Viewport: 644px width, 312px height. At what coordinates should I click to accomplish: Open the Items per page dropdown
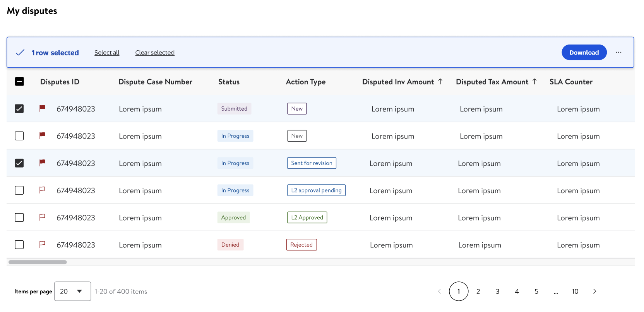point(72,291)
